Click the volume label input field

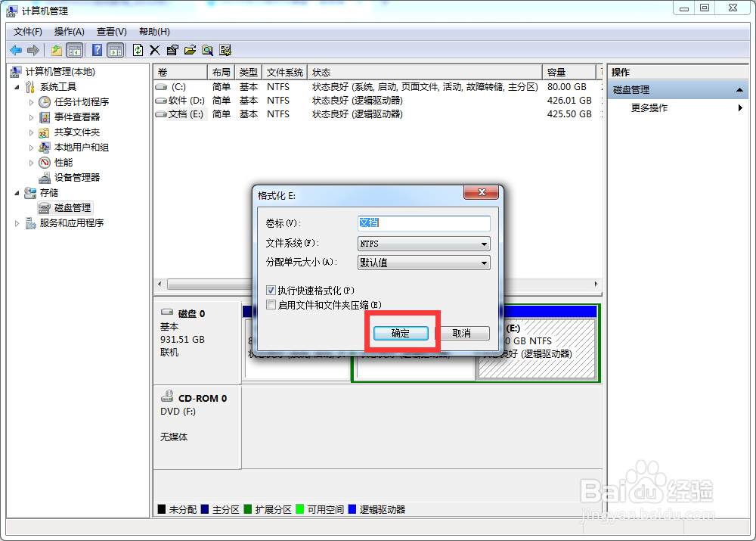(423, 223)
